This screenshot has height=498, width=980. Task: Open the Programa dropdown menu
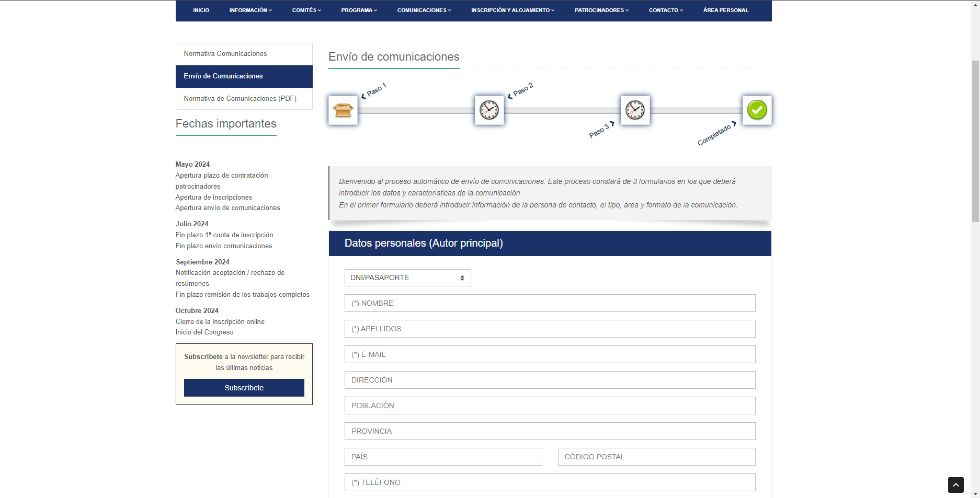click(359, 10)
